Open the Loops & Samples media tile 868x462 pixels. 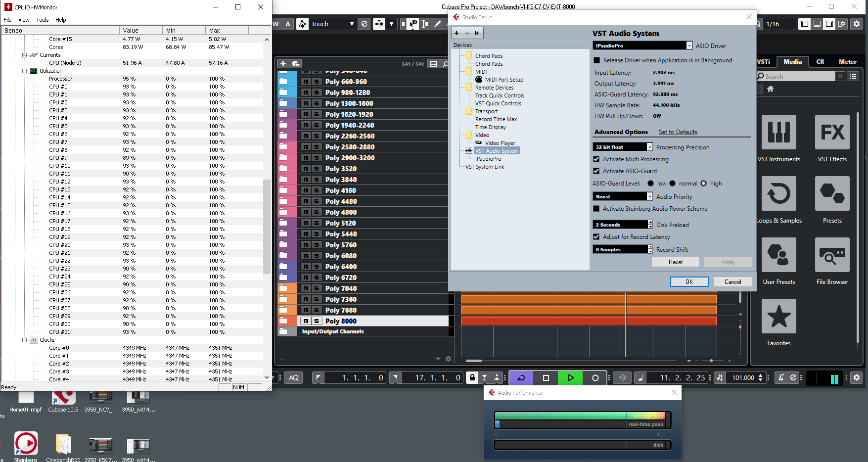pyautogui.click(x=779, y=193)
